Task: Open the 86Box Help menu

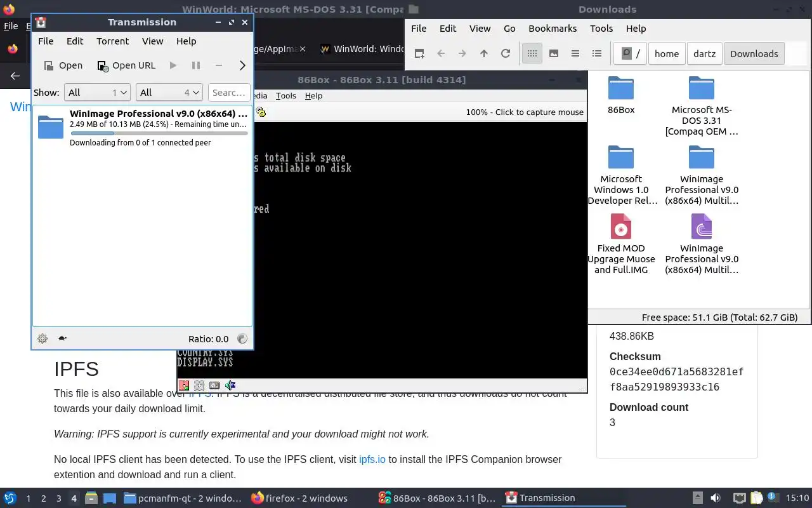Action: (x=313, y=95)
